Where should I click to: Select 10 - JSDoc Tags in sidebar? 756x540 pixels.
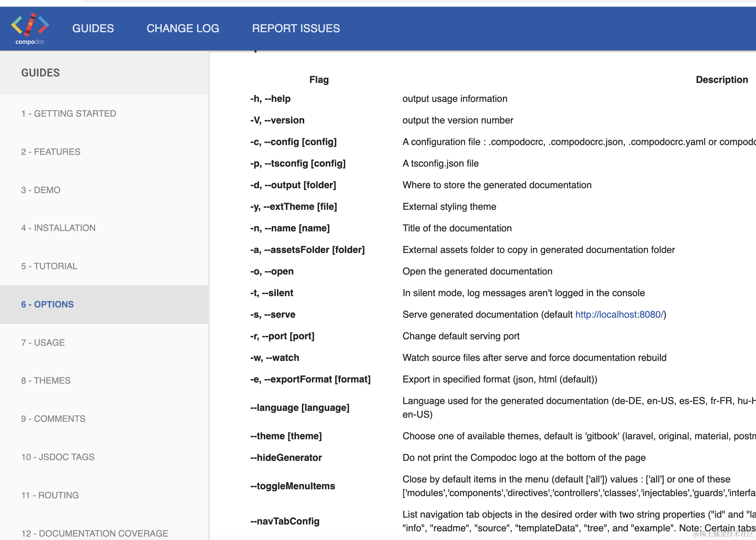pos(58,457)
